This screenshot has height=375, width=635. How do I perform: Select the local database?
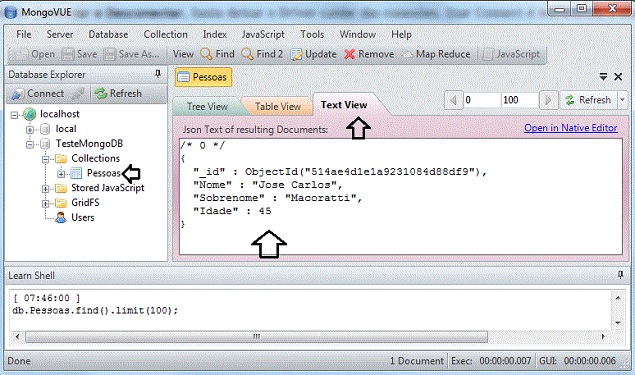pos(66,129)
